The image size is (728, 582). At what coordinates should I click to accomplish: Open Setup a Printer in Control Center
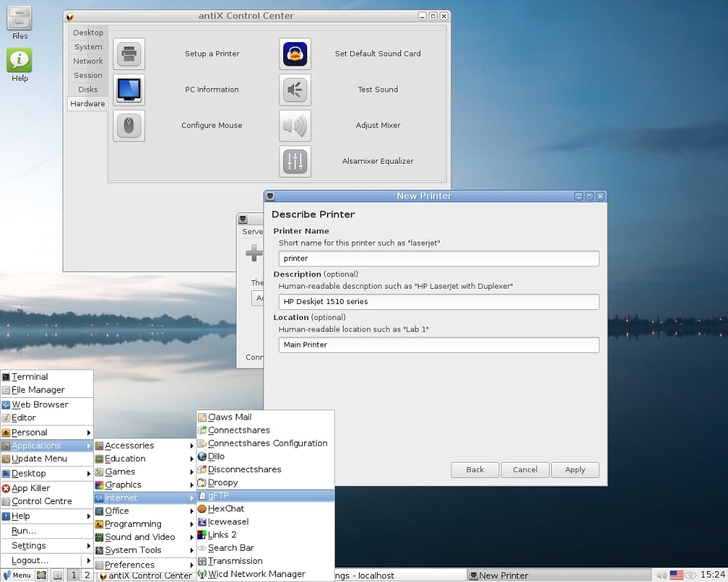tap(129, 54)
